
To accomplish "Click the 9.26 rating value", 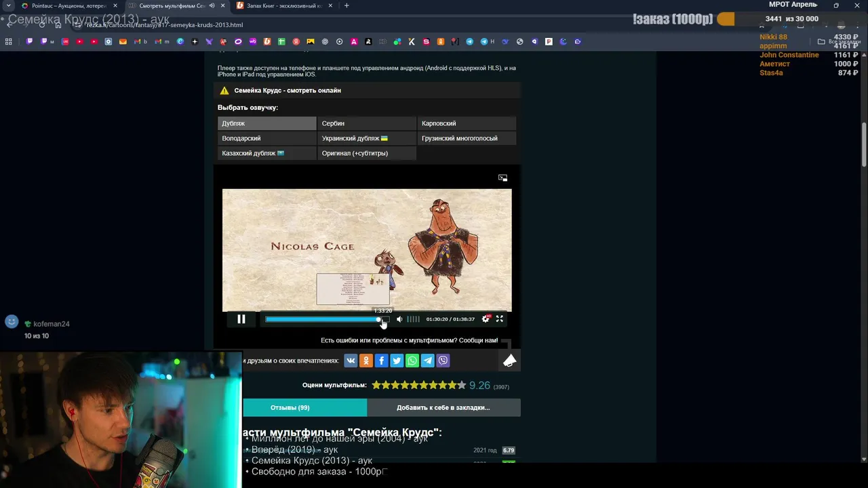I will click(x=479, y=385).
